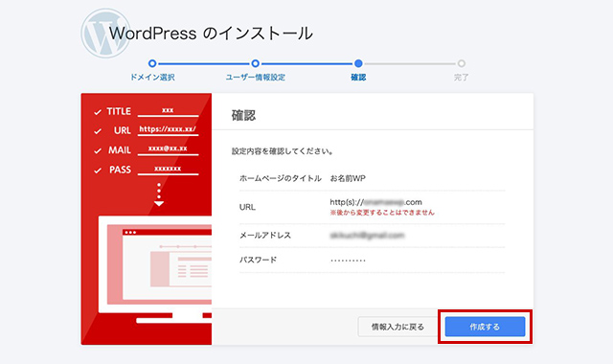Click the filled 確認 step circle
The width and height of the screenshot is (613, 364).
tap(358, 63)
